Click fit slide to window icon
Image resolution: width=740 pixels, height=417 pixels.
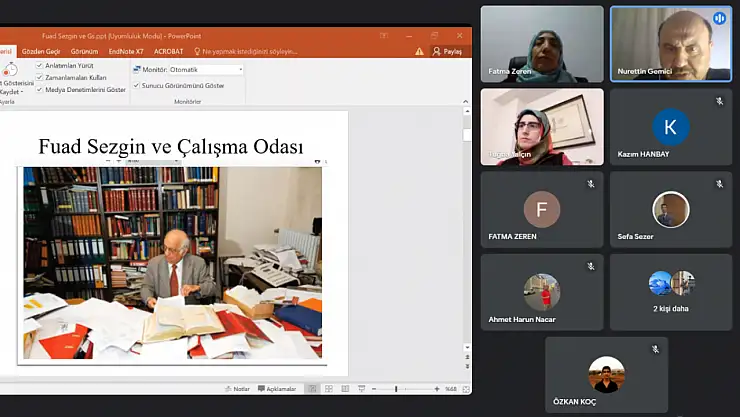tap(465, 389)
